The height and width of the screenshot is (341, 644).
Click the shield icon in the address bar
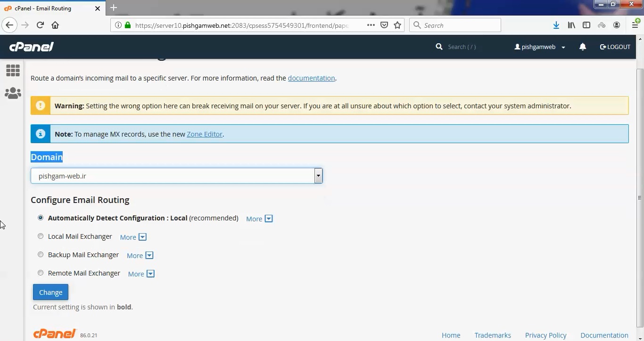click(384, 25)
